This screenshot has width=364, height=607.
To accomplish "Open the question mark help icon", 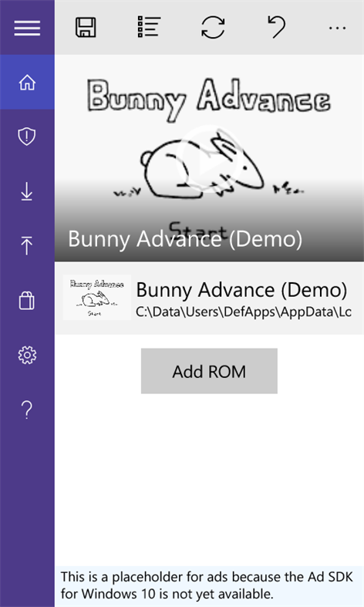I will pos(27,410).
